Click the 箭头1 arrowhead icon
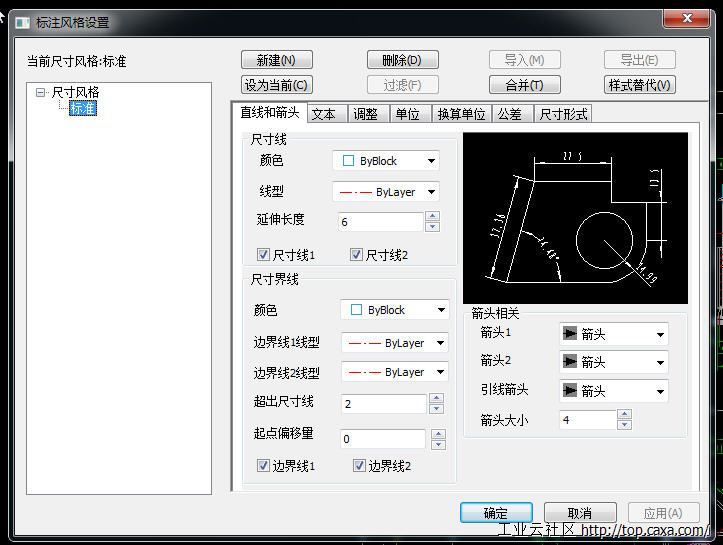The width and height of the screenshot is (723, 545). point(570,333)
